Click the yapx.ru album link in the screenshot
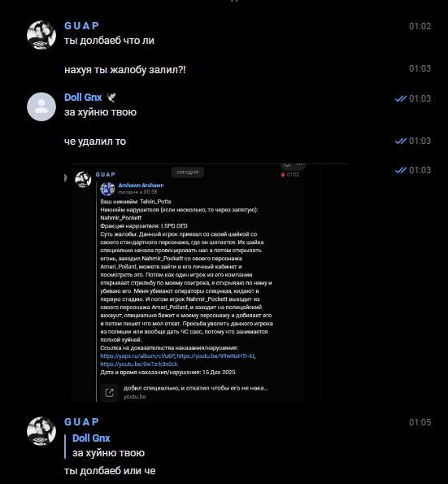The image size is (448, 484). [137, 356]
